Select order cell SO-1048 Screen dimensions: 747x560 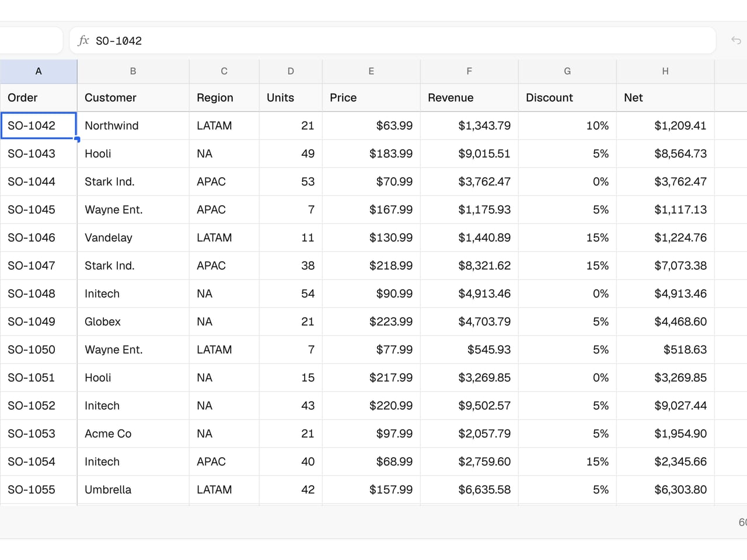tap(39, 293)
